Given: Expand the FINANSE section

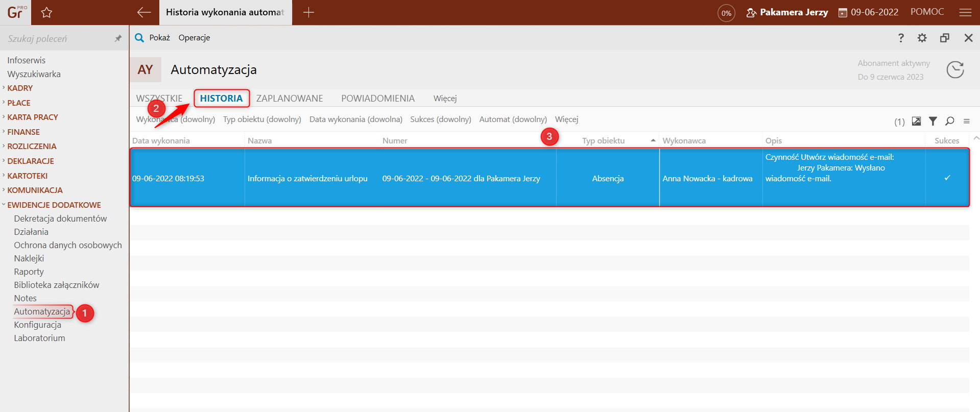Looking at the screenshot, I should coord(23,132).
